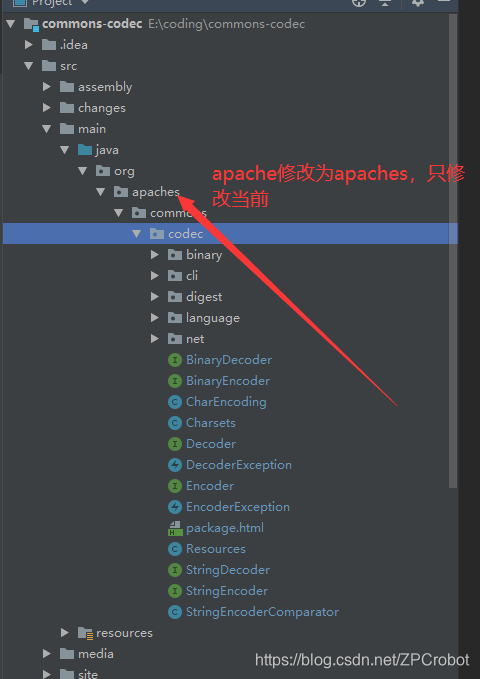Collapse the main folder
The image size is (480, 679).
click(47, 129)
